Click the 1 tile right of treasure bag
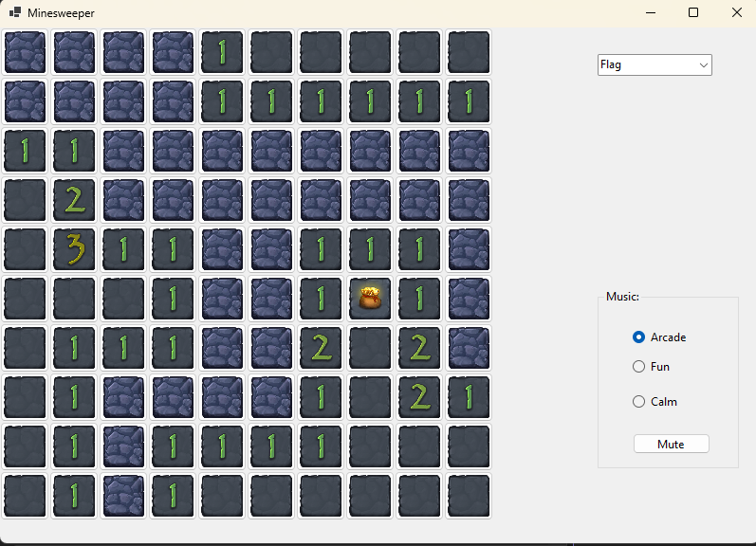756x546 pixels. tap(419, 299)
